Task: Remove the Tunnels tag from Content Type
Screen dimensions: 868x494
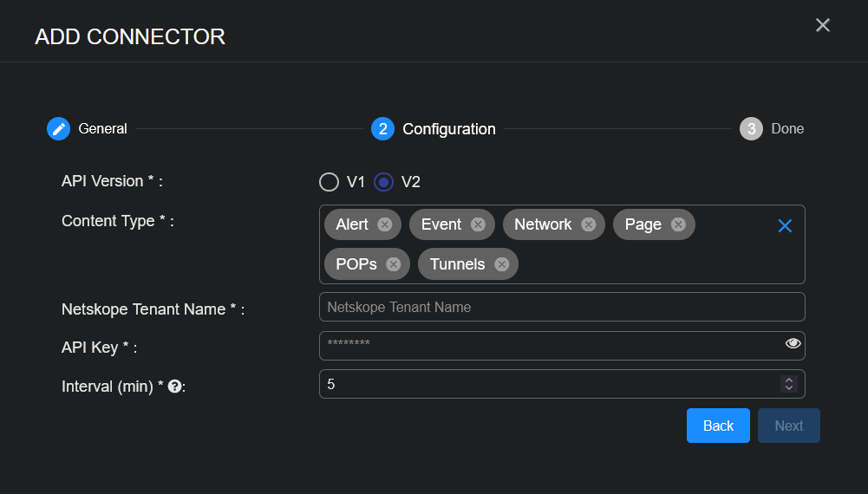Action: point(501,264)
